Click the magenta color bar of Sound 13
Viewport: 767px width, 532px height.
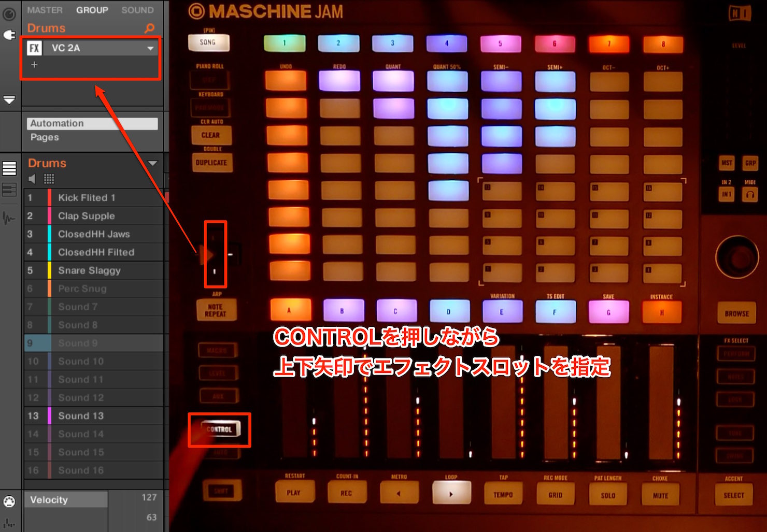[49, 416]
